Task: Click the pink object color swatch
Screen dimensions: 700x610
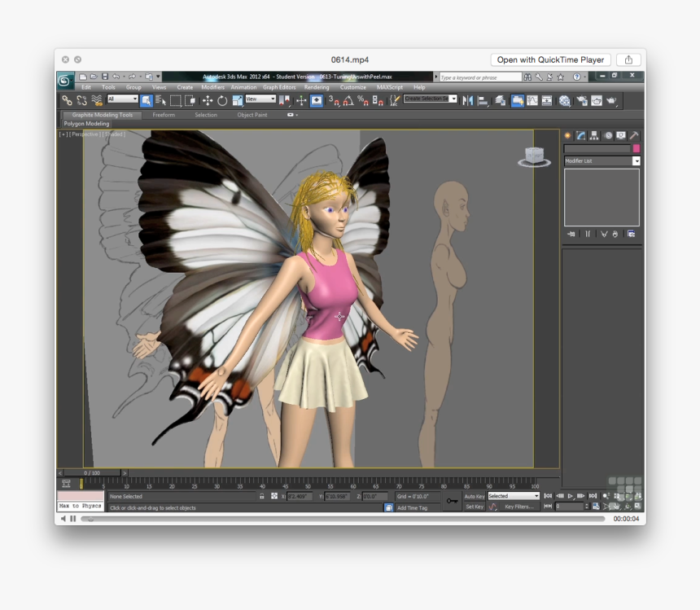Action: (637, 148)
